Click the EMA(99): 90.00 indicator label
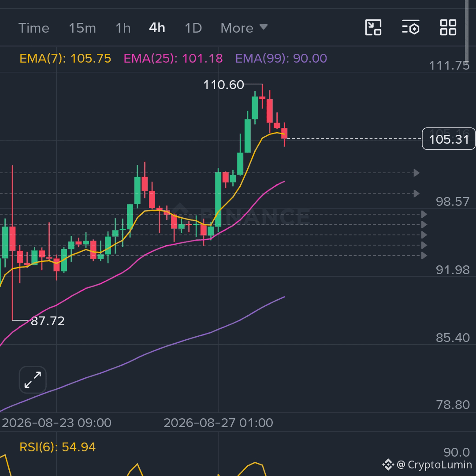This screenshot has width=476, height=476. [281, 58]
